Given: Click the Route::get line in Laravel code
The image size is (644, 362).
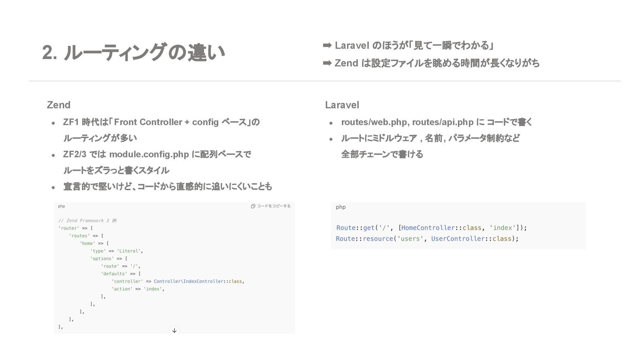Looking at the screenshot, I should pos(431,228).
